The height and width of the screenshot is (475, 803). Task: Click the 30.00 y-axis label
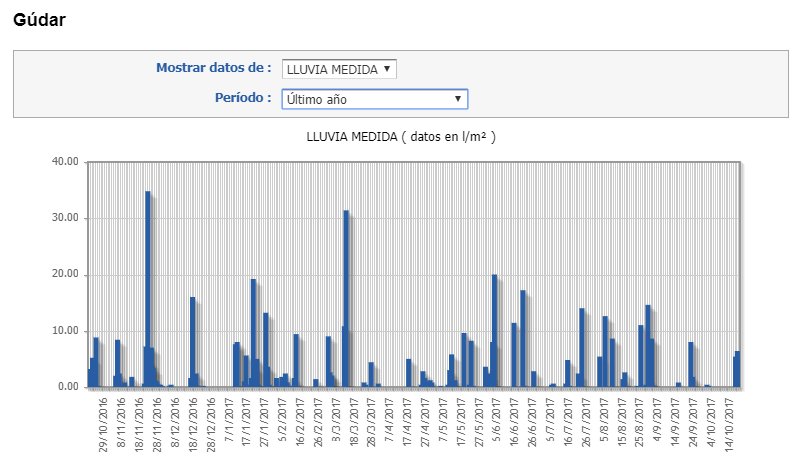pyautogui.click(x=66, y=218)
